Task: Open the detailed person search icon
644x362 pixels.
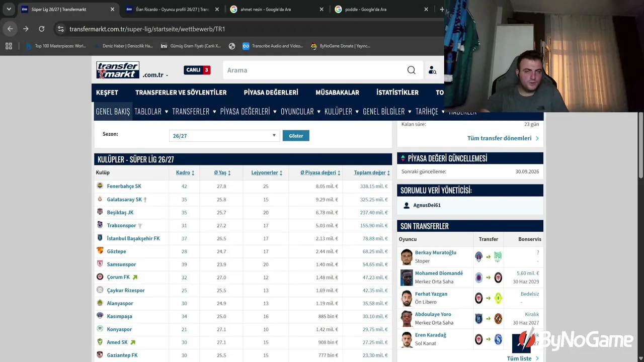Action: [x=432, y=70]
